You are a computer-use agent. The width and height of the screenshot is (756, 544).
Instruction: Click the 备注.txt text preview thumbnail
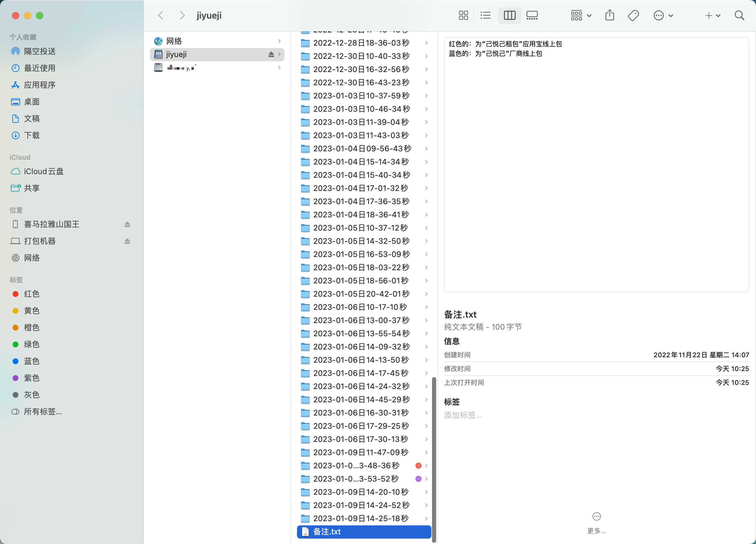click(596, 165)
